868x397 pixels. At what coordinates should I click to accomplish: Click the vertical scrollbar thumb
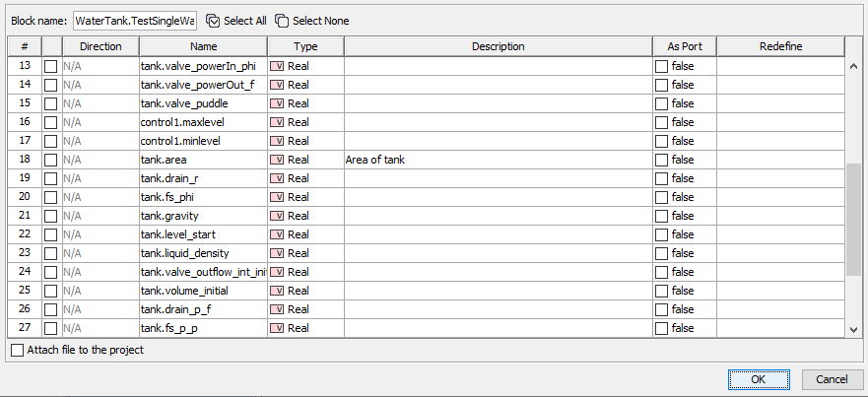(x=853, y=217)
